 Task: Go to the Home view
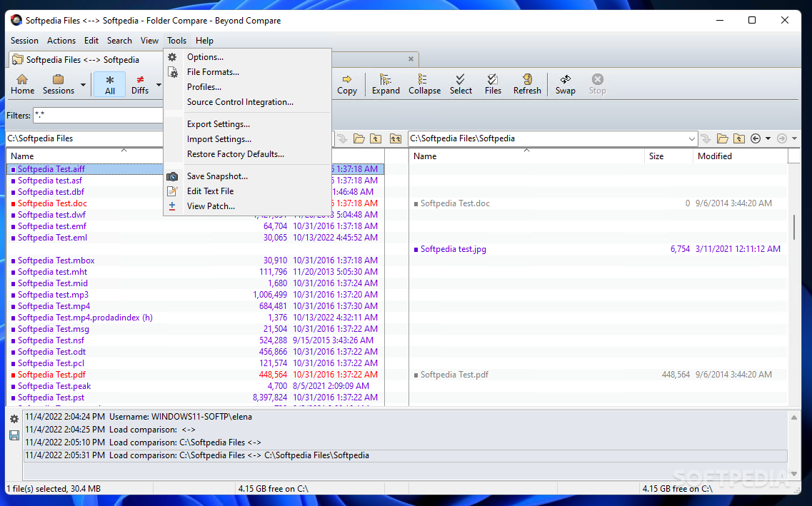click(22, 84)
